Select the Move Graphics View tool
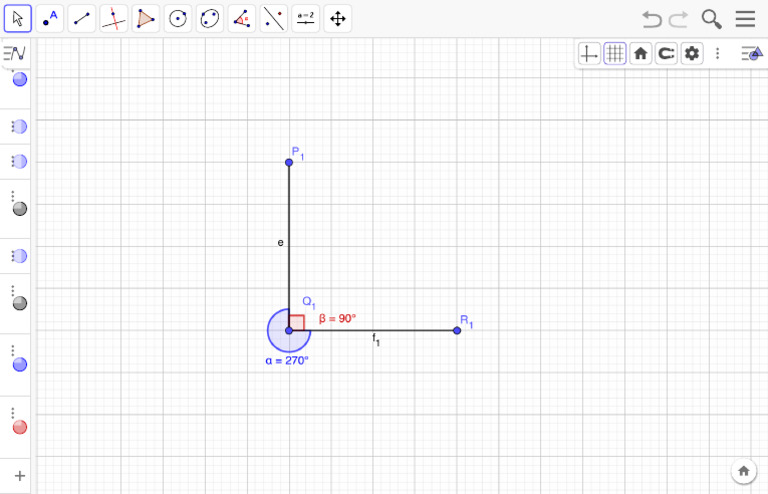Viewport: 768px width, 494px height. pyautogui.click(x=337, y=19)
